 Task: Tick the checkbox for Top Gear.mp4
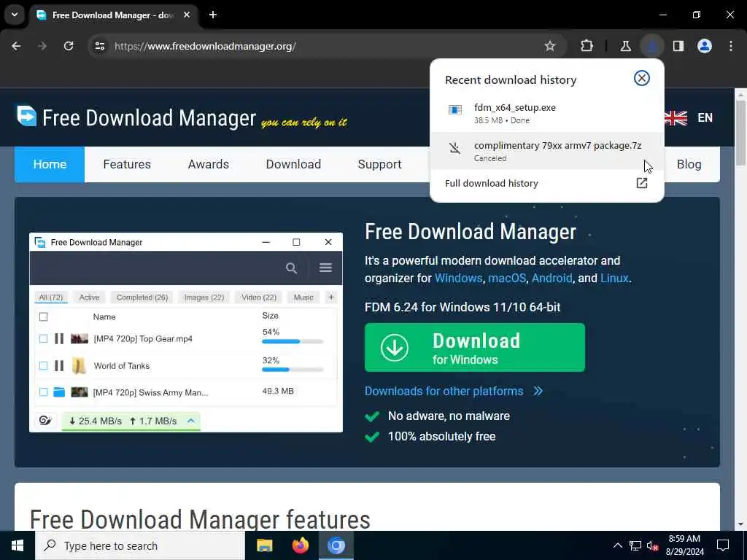[x=43, y=338]
